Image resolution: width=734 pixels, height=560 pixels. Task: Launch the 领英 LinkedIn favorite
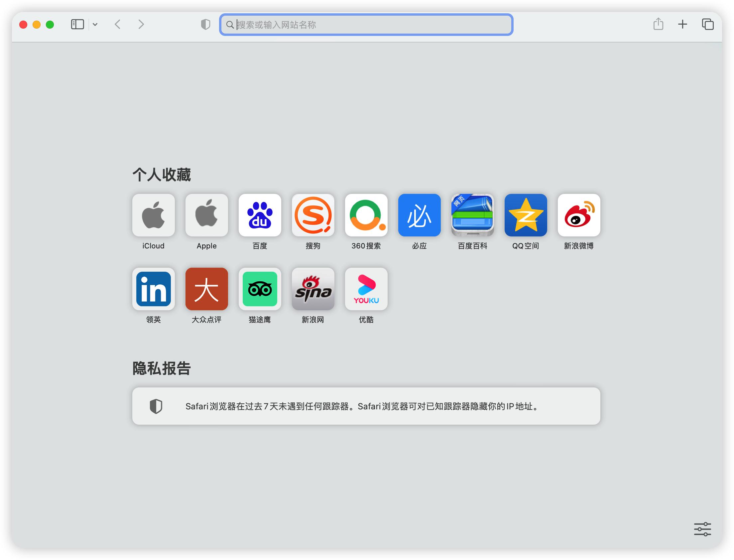pyautogui.click(x=154, y=289)
